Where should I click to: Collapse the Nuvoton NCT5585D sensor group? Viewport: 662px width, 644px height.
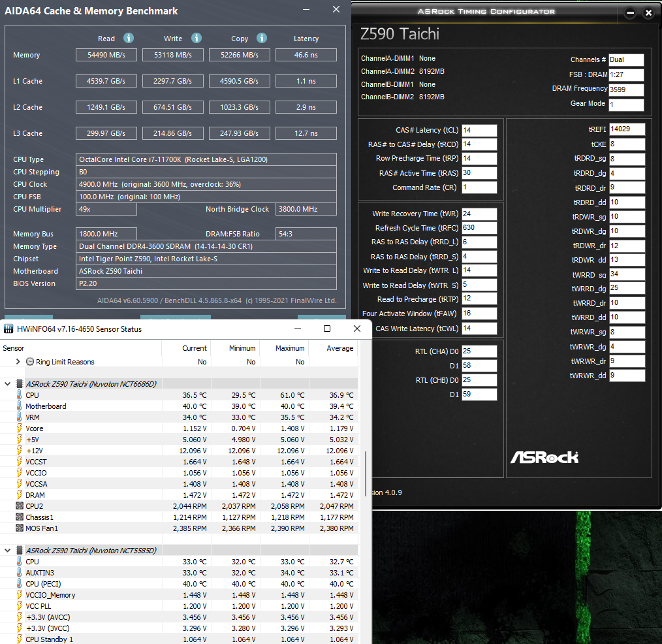(8, 550)
